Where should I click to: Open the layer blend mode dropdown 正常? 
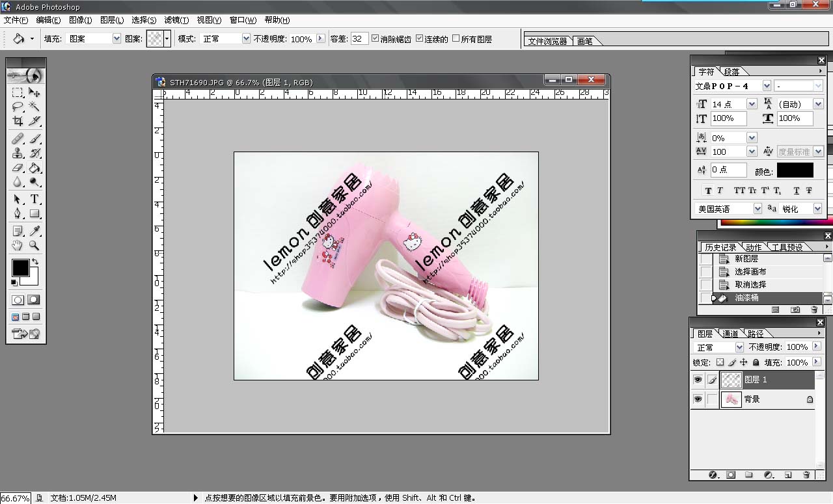739,347
